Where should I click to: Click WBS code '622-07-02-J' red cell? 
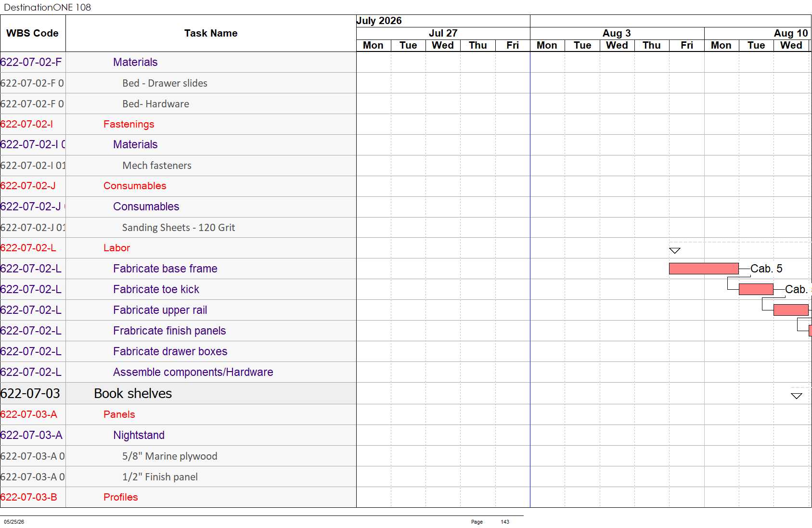click(33, 186)
